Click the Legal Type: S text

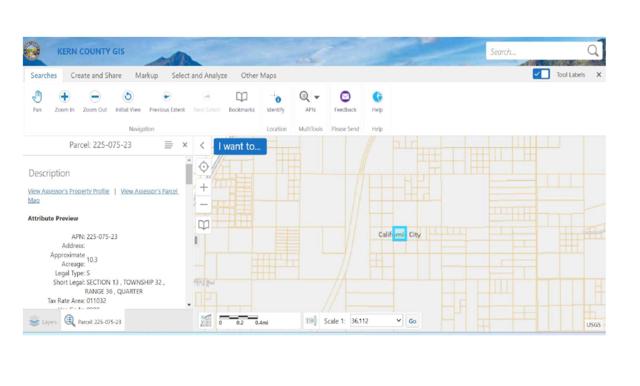pos(72,273)
